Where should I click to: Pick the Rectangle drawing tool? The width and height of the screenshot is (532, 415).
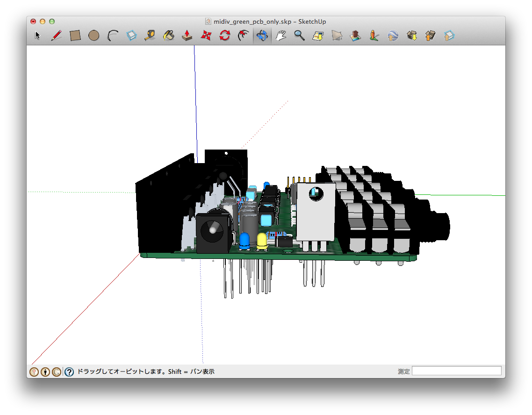click(x=75, y=36)
